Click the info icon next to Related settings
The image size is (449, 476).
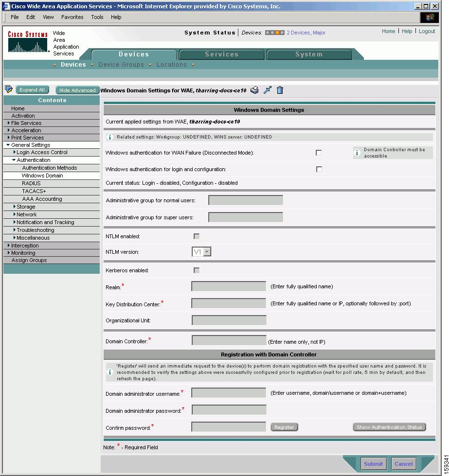[109, 137]
